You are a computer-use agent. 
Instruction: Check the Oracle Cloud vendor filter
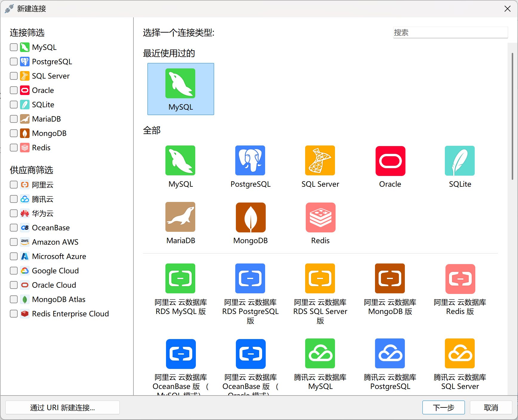tap(14, 285)
